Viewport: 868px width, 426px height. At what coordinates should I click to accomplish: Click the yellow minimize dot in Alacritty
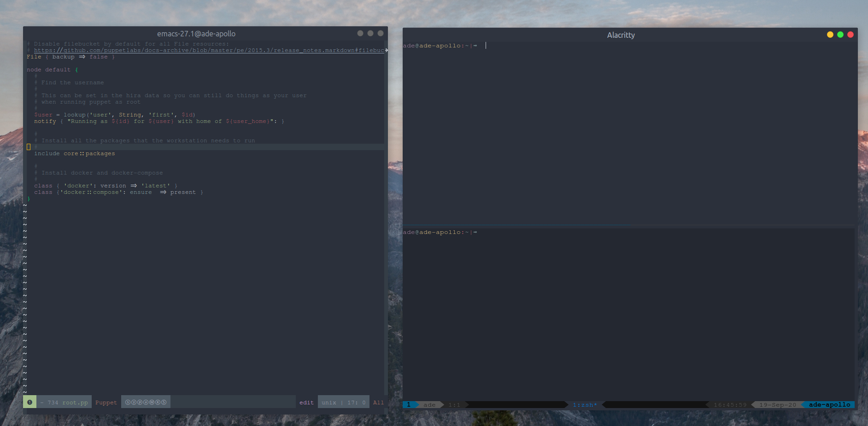coord(830,35)
